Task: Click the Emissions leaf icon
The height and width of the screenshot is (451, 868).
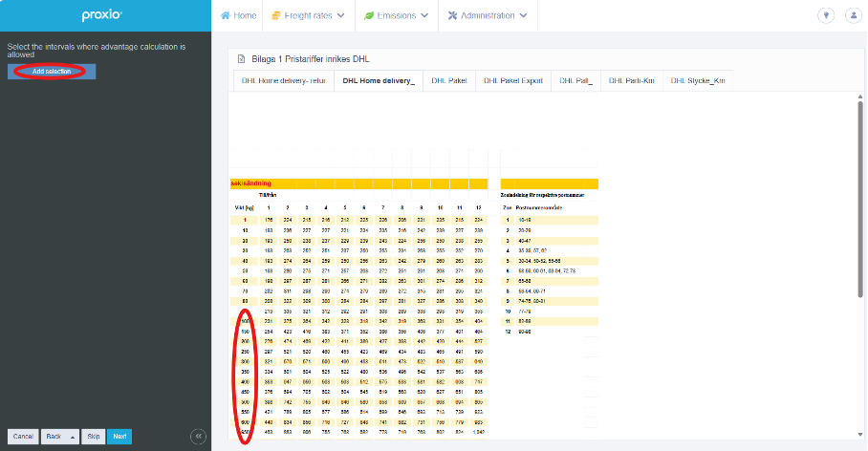Action: 369,15
